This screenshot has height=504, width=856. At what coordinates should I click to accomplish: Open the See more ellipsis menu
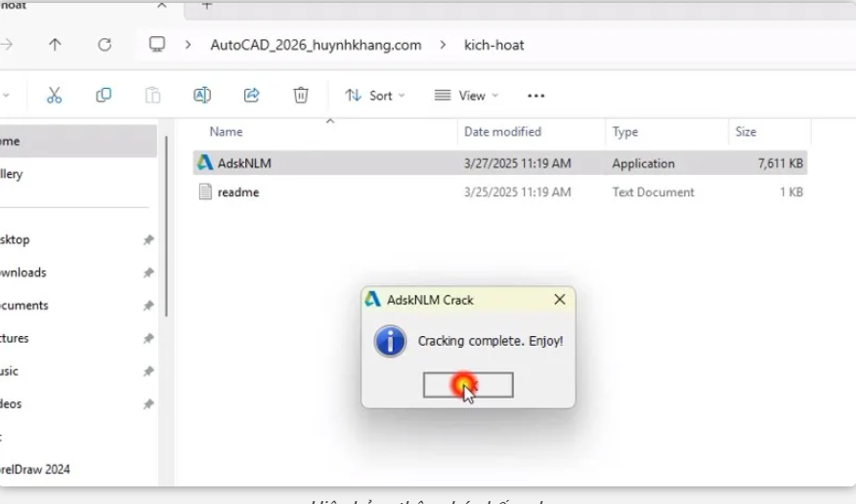(535, 96)
